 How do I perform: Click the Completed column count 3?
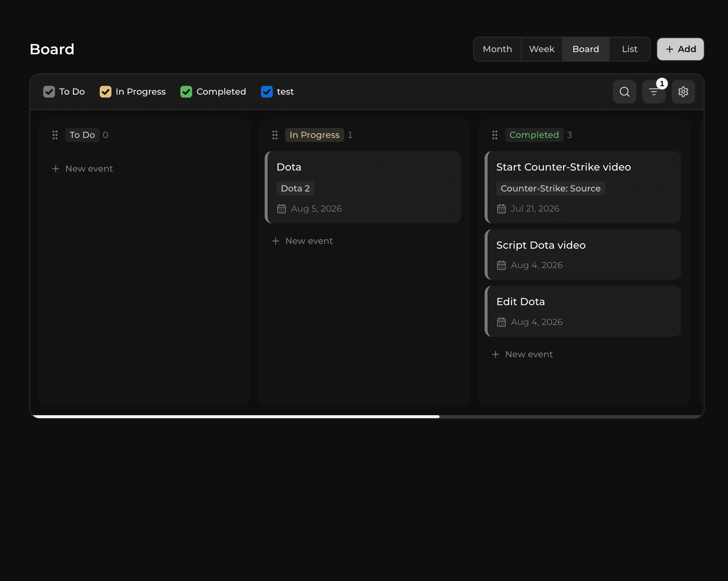[x=569, y=135]
